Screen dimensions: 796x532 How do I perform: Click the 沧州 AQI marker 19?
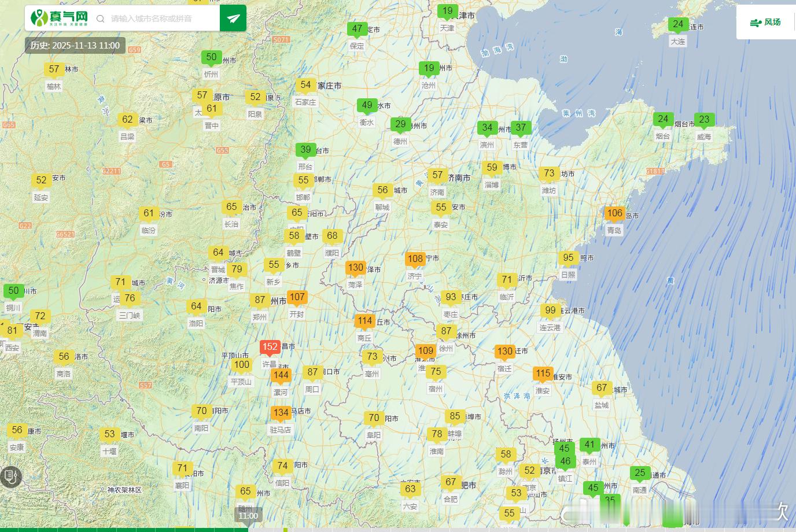pos(429,68)
